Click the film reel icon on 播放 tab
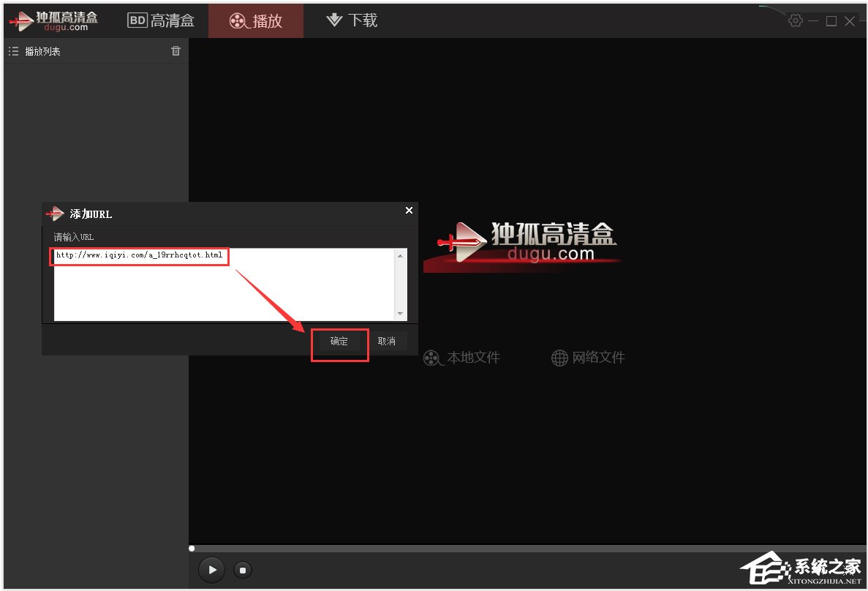This screenshot has height=591, width=868. (x=238, y=20)
